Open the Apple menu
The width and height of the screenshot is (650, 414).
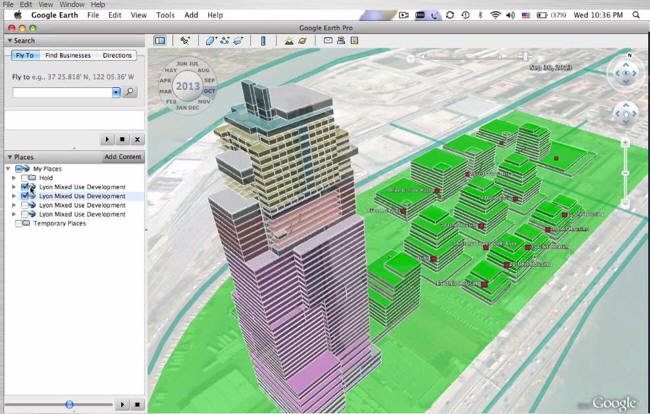coord(17,15)
